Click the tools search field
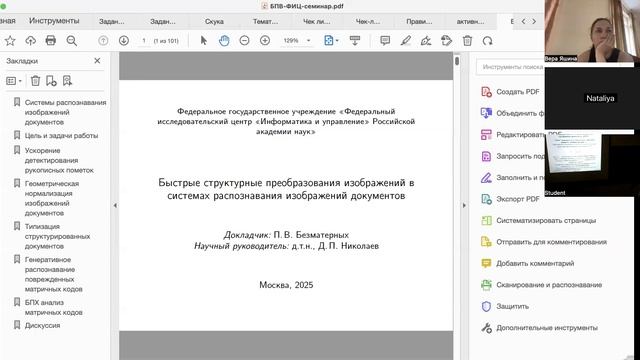 [510, 67]
